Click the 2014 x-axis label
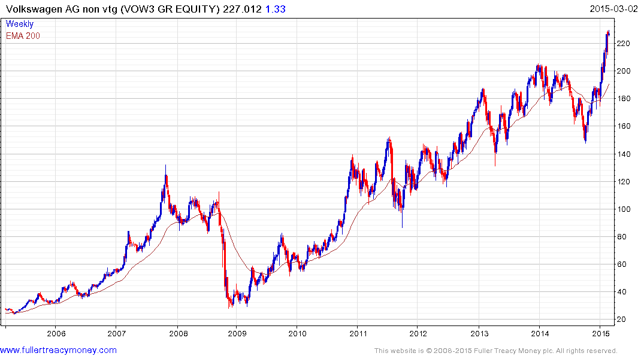Image resolution: width=644 pixels, height=359 pixels. tap(540, 333)
